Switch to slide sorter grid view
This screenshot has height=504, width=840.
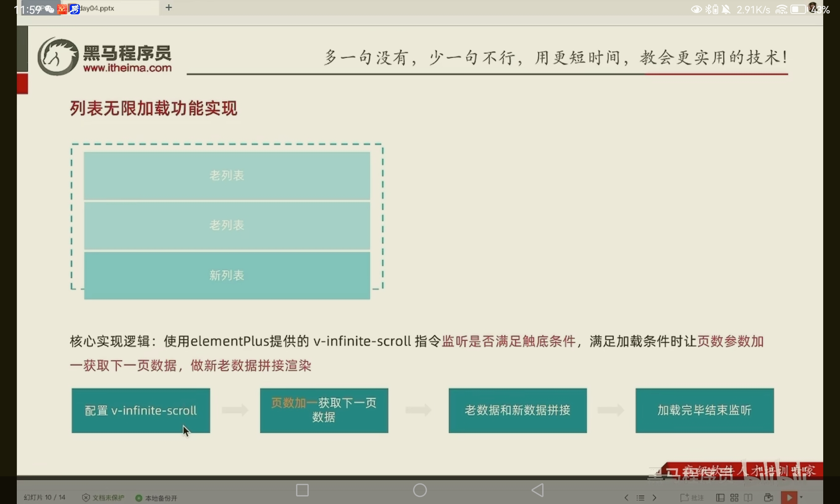[x=734, y=498]
